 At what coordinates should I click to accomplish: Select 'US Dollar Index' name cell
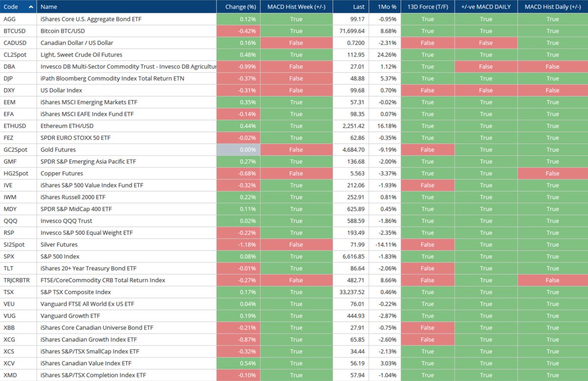click(x=126, y=90)
